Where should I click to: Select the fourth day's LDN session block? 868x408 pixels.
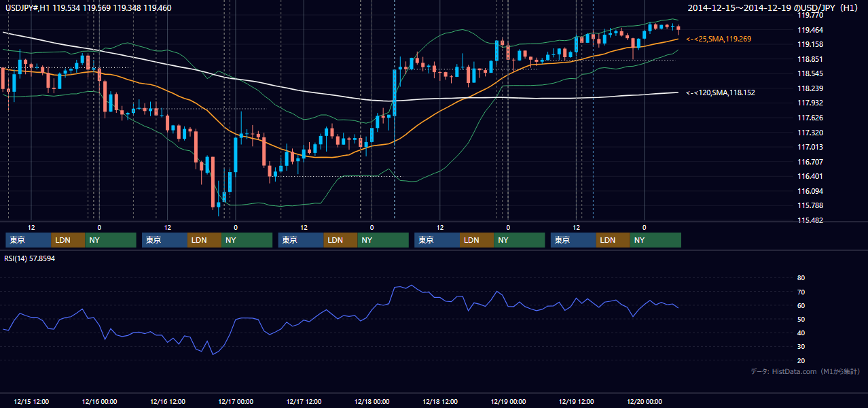(x=477, y=240)
